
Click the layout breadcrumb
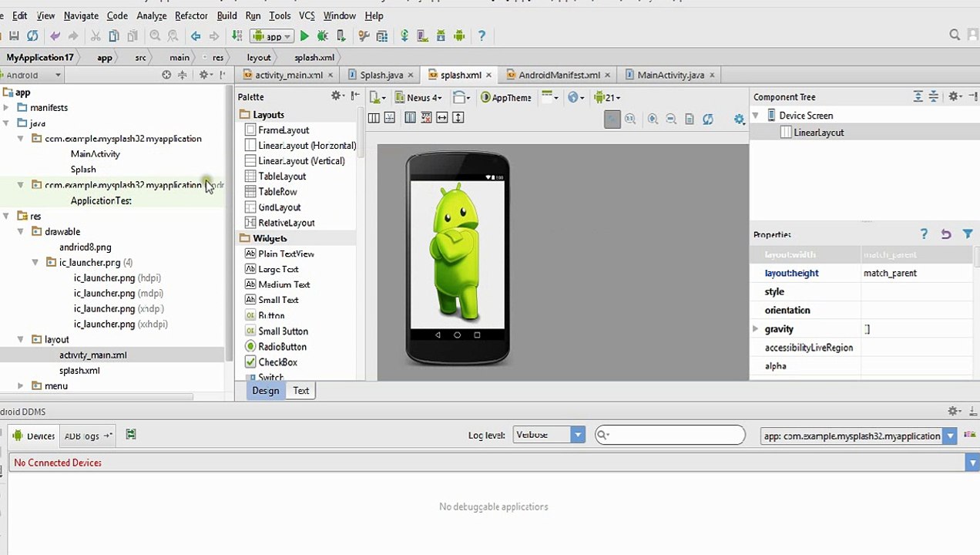258,57
